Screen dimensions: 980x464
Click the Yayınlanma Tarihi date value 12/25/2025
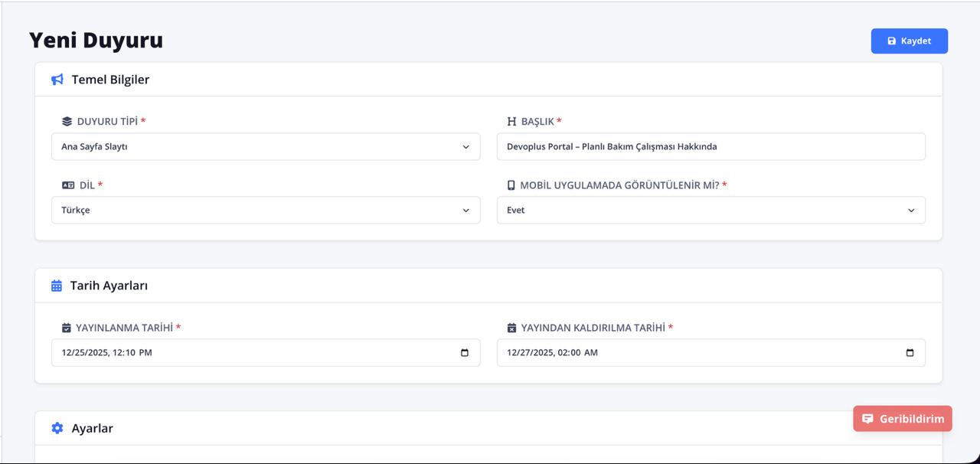click(x=85, y=353)
